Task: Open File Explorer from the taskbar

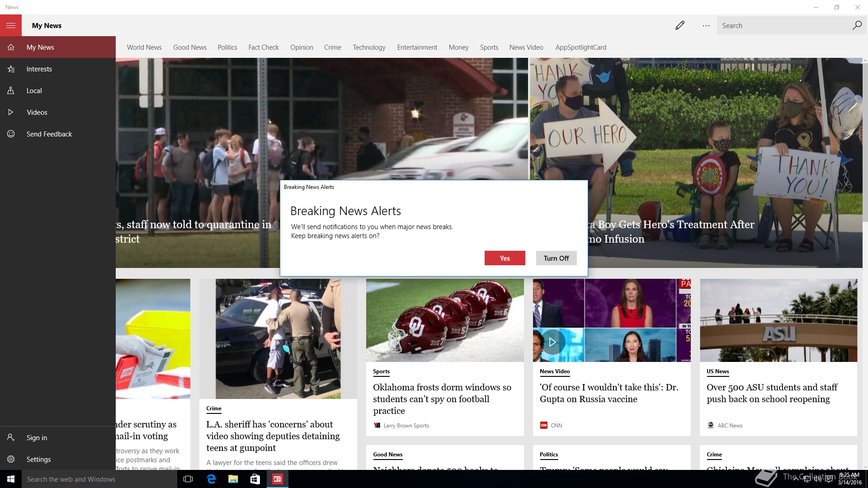Action: [x=233, y=479]
